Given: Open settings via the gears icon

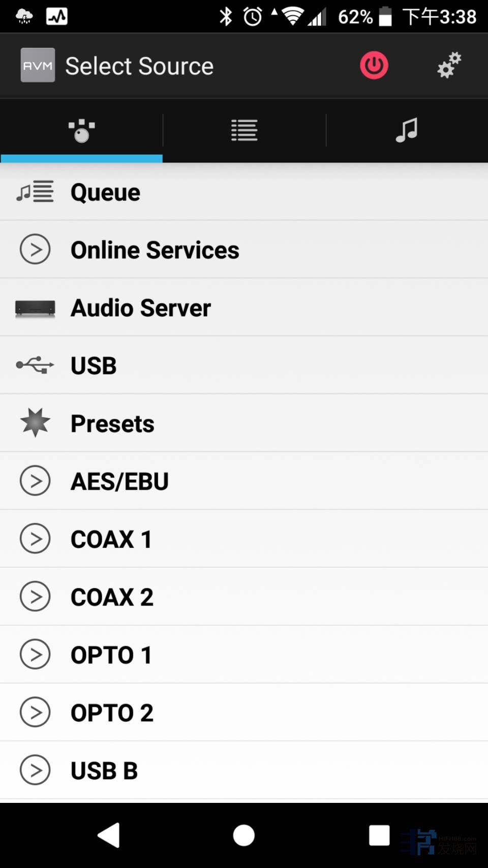Looking at the screenshot, I should (x=449, y=65).
